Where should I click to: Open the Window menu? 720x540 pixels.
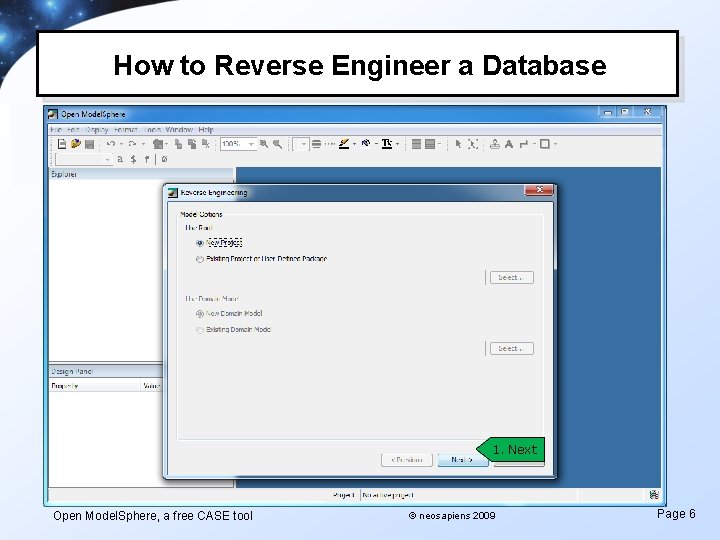[x=179, y=130]
